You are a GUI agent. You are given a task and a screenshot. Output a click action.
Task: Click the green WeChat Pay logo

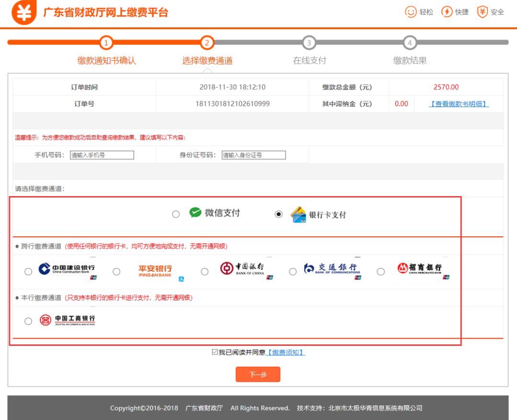pyautogui.click(x=195, y=212)
